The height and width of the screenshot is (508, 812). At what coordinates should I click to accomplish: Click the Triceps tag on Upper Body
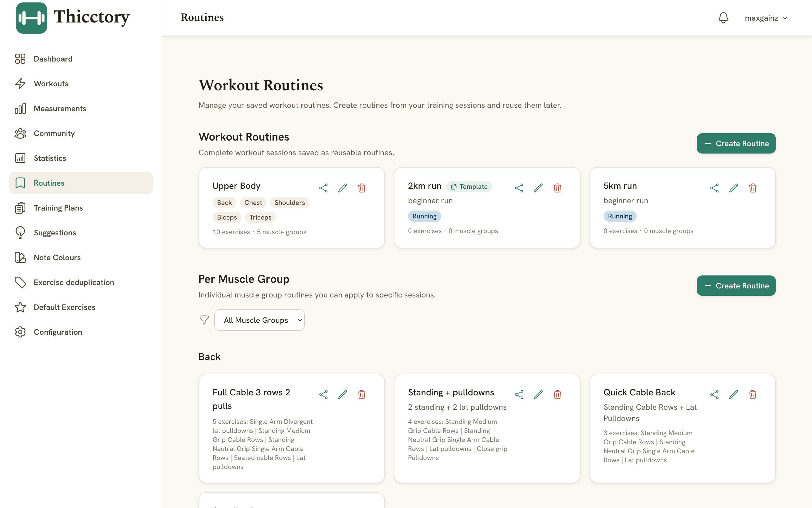pos(260,217)
